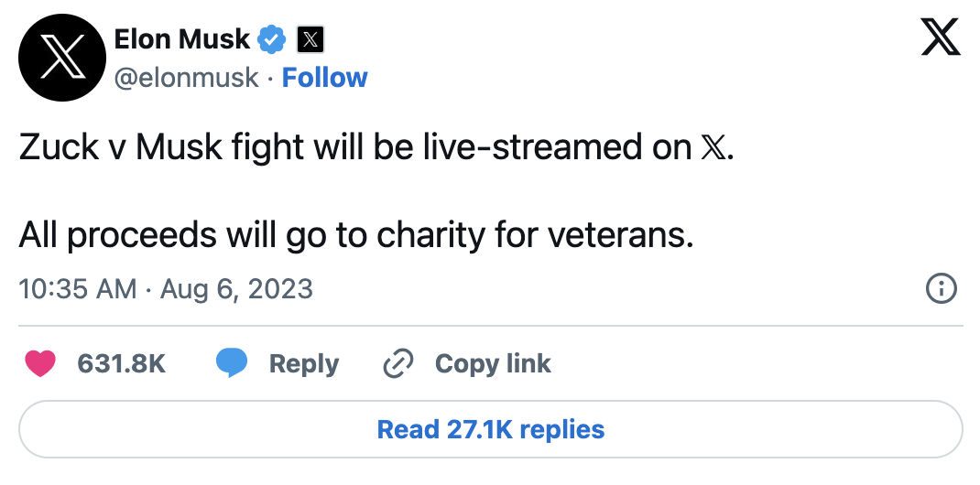The image size is (980, 485).
Task: Open the Elon Musk display name
Action: tap(182, 40)
